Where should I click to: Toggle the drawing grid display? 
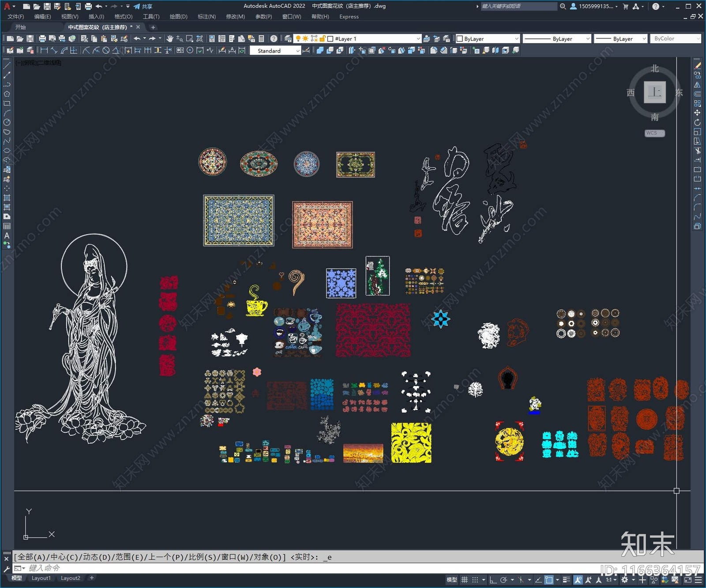coord(465,580)
